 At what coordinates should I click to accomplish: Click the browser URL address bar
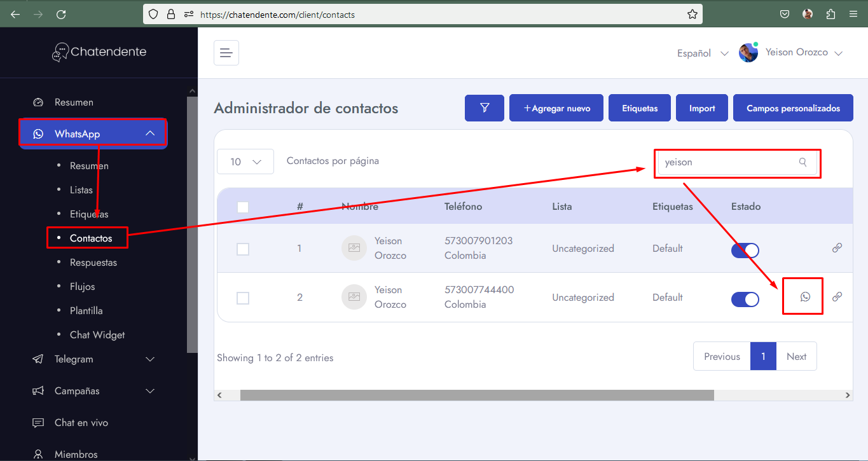pos(423,14)
